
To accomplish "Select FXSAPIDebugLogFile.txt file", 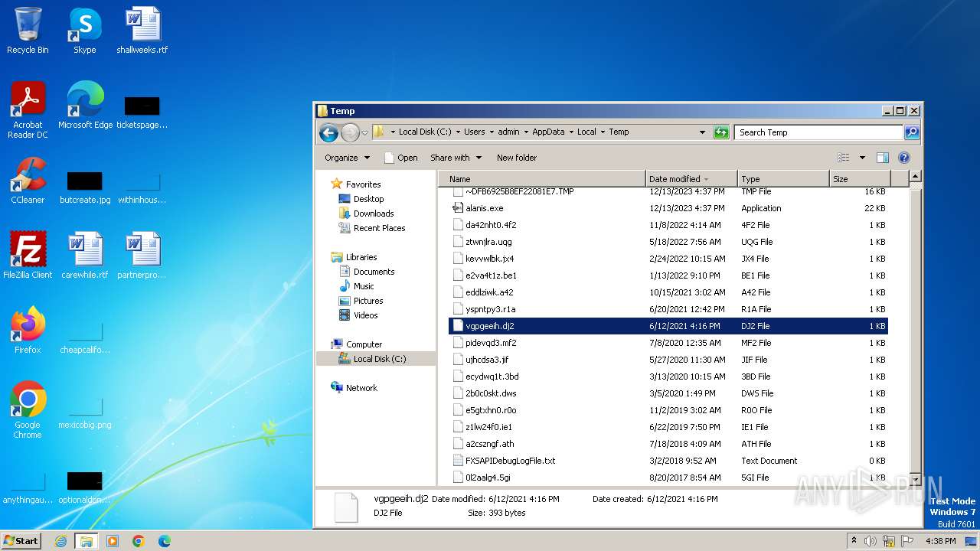I will 668,461.
